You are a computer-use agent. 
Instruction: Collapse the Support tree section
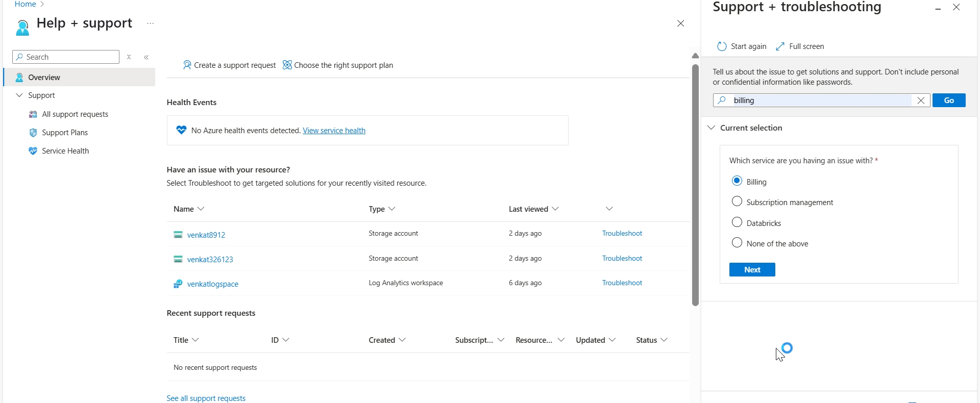[19, 95]
